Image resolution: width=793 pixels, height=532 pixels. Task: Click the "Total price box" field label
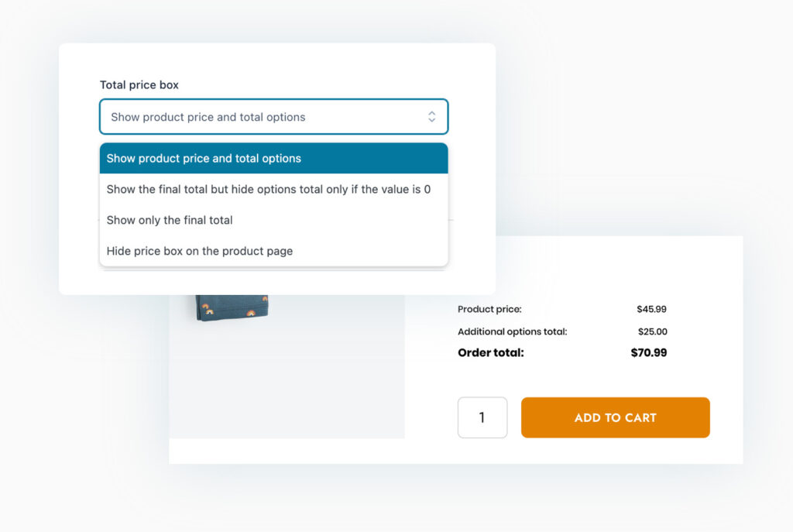(x=139, y=85)
